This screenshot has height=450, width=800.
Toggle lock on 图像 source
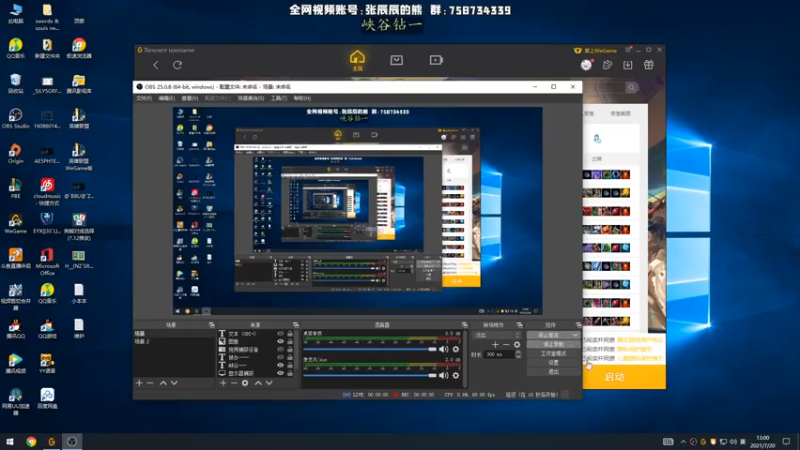(290, 341)
